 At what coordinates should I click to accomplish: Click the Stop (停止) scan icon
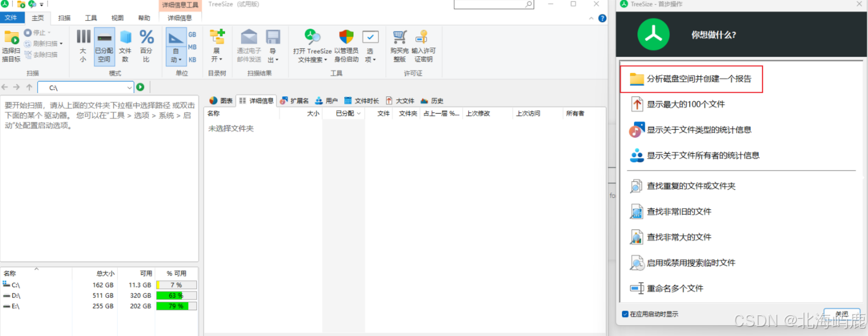pyautogui.click(x=28, y=33)
